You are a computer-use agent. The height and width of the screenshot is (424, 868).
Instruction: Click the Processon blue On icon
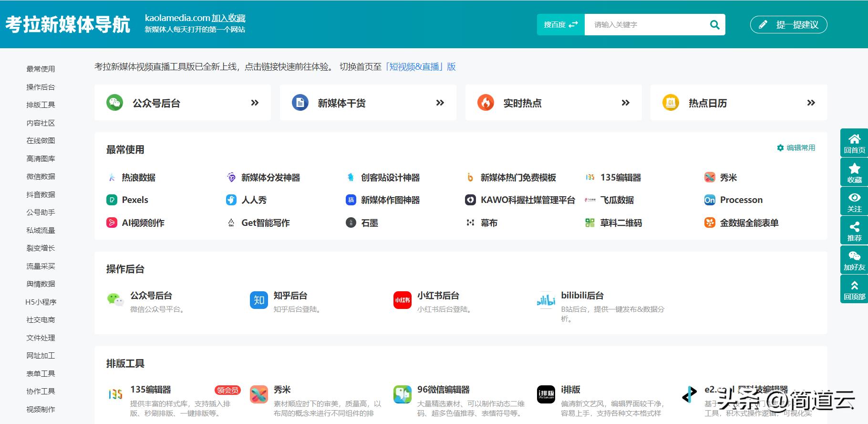coord(710,200)
